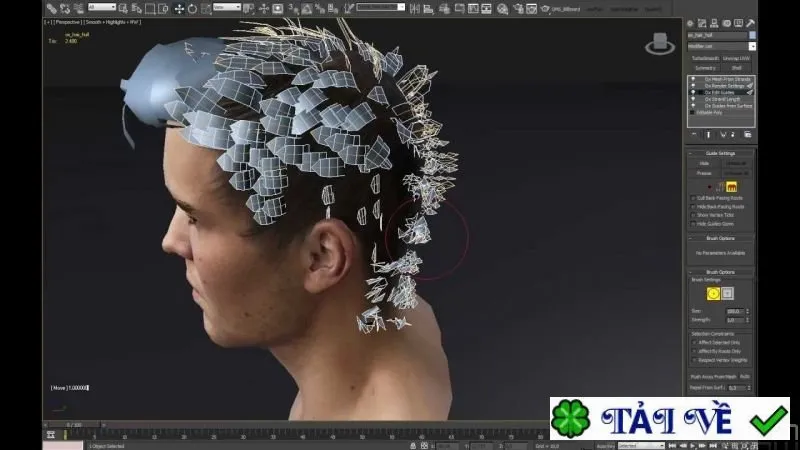Select the Rotate tool in toolbar
This screenshot has width=800, height=450.
point(192,9)
